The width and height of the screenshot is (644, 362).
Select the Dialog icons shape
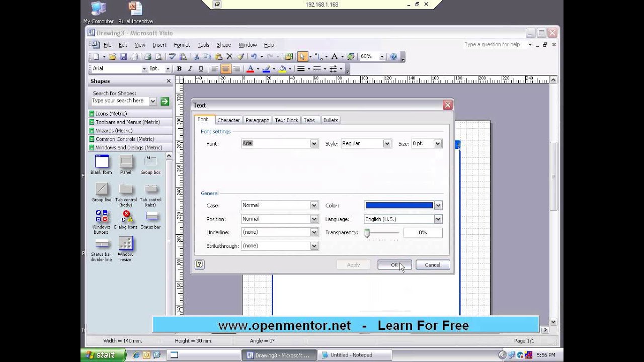coord(126,220)
